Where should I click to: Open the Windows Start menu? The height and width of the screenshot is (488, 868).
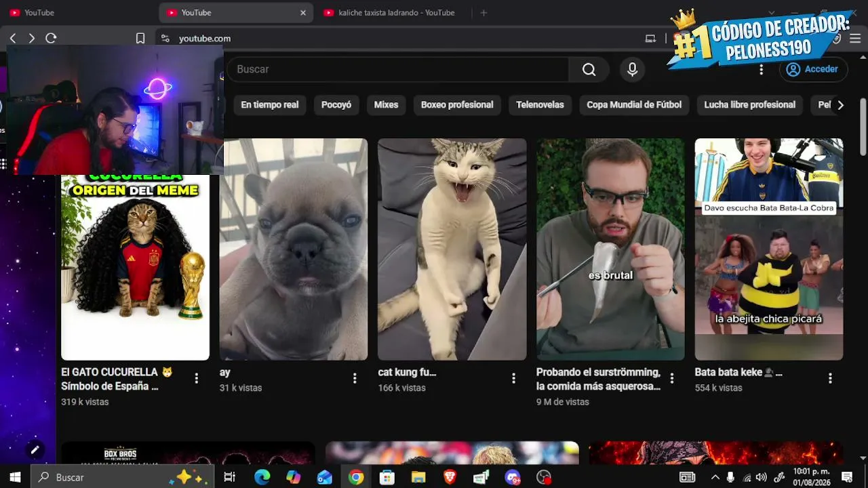(x=15, y=477)
